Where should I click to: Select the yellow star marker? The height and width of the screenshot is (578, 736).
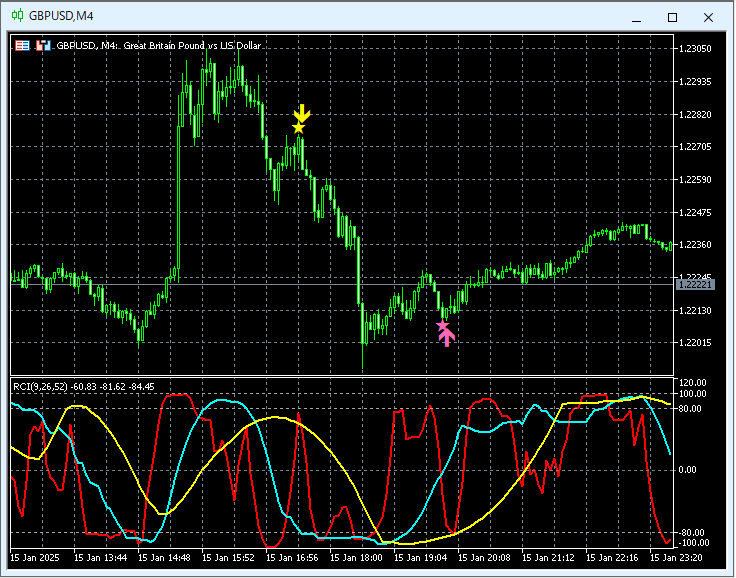[x=299, y=128]
